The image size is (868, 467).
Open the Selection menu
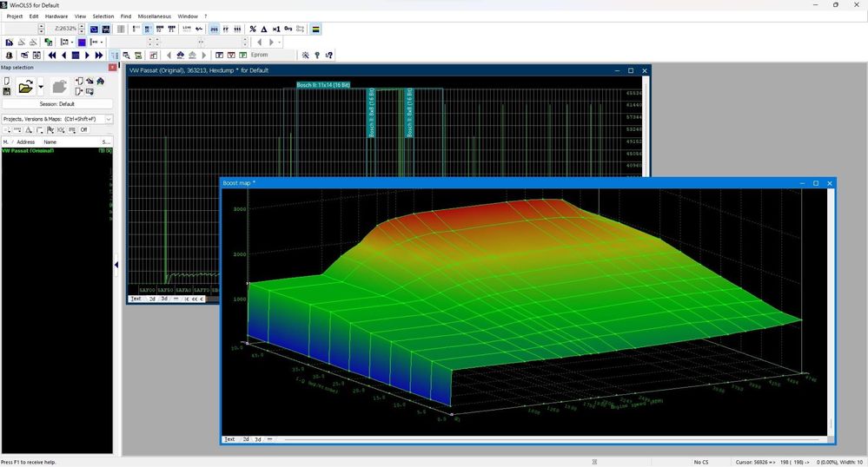103,16
